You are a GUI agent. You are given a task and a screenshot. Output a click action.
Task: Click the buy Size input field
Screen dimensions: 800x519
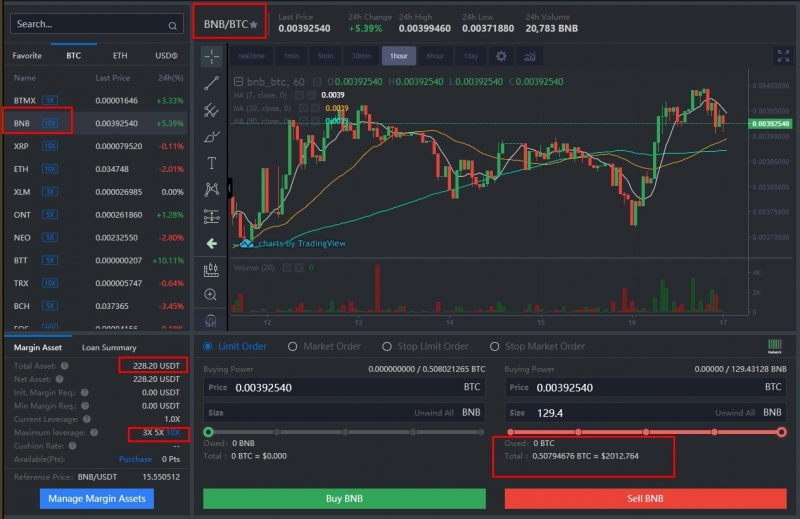tap(344, 412)
